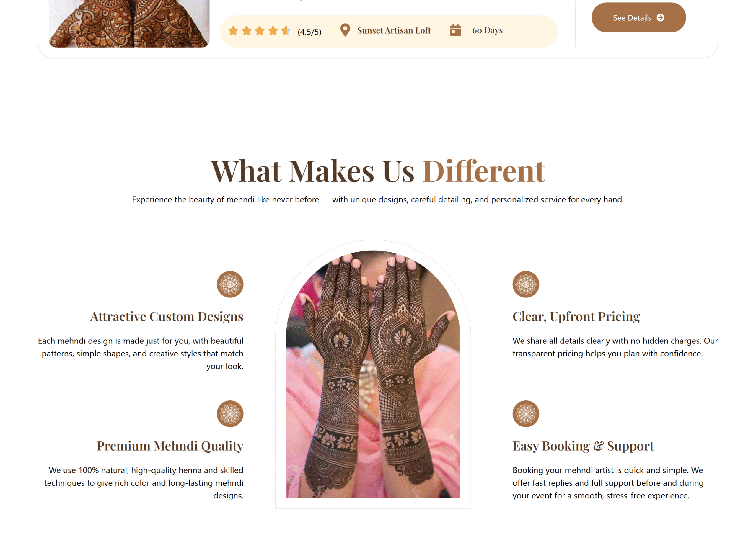
Task: Open the arched bridal mehndi hands image
Action: point(373,374)
